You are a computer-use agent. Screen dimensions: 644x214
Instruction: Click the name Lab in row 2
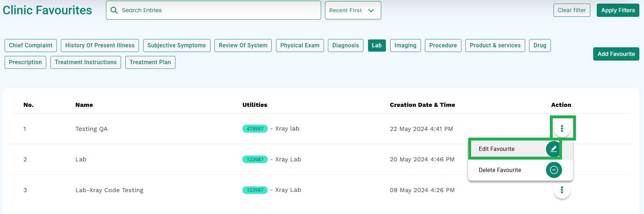pos(81,160)
